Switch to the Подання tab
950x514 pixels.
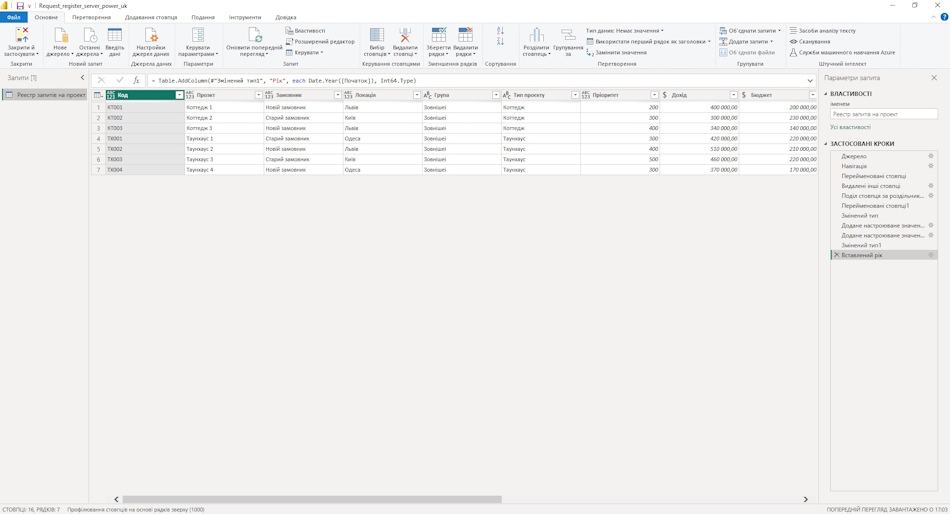tap(203, 17)
